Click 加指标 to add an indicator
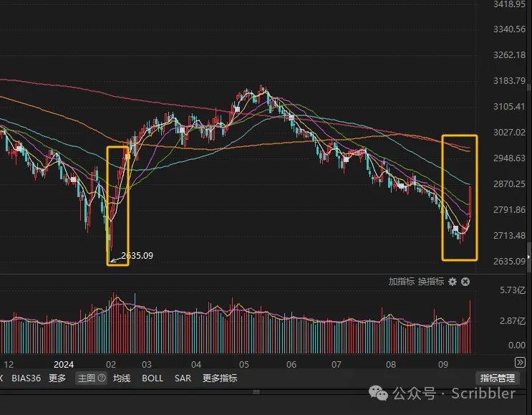Screen dimensions: 532x415 [401, 282]
